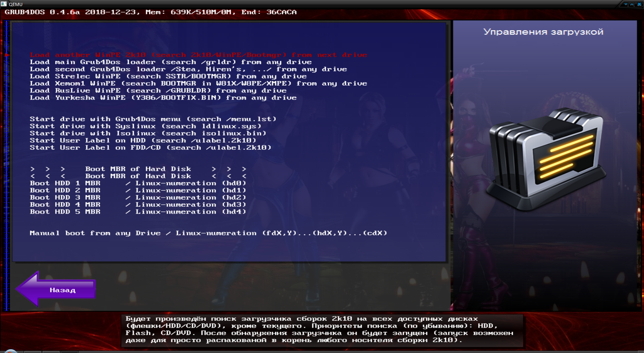Click the QEMU window title icon

pos(4,4)
